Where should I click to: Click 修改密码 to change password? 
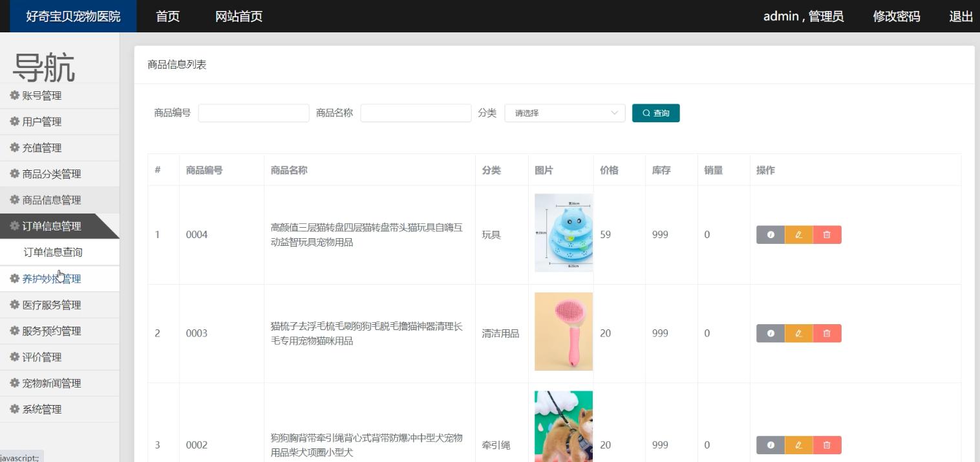coord(897,16)
